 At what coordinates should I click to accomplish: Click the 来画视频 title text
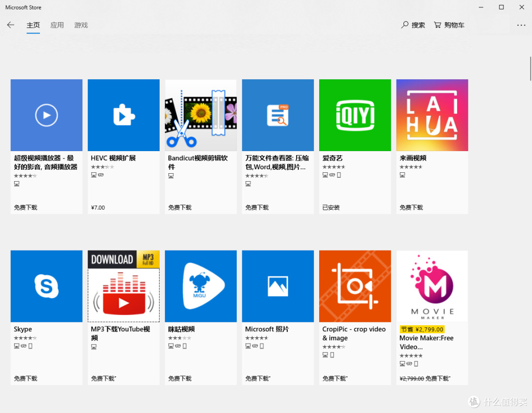413,158
